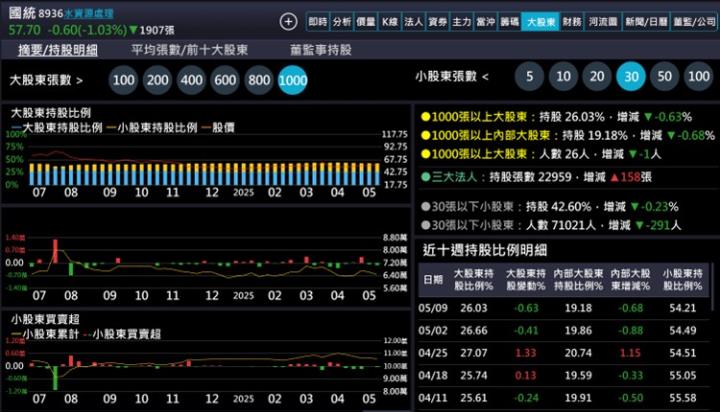The width and height of the screenshot is (720, 412).
Task: Click the 股價 legend entry
Action: [218, 127]
